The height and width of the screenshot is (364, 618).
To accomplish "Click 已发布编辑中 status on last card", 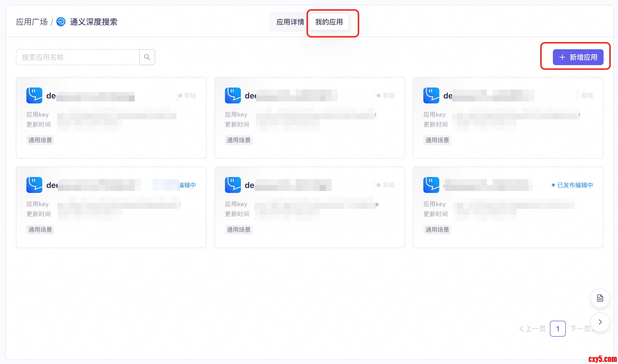I will coord(574,185).
